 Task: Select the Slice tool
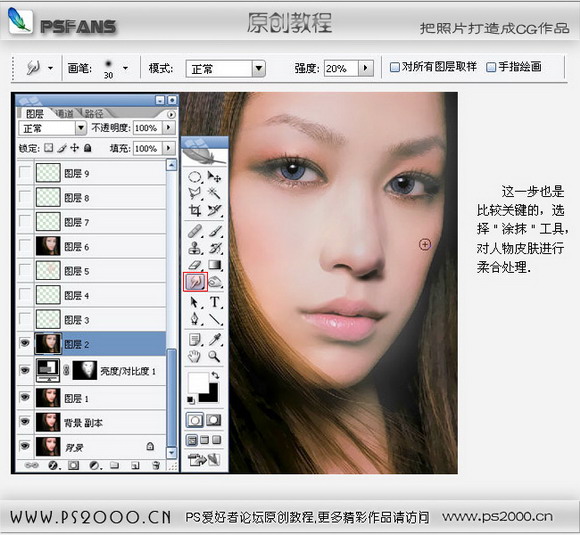[x=214, y=210]
